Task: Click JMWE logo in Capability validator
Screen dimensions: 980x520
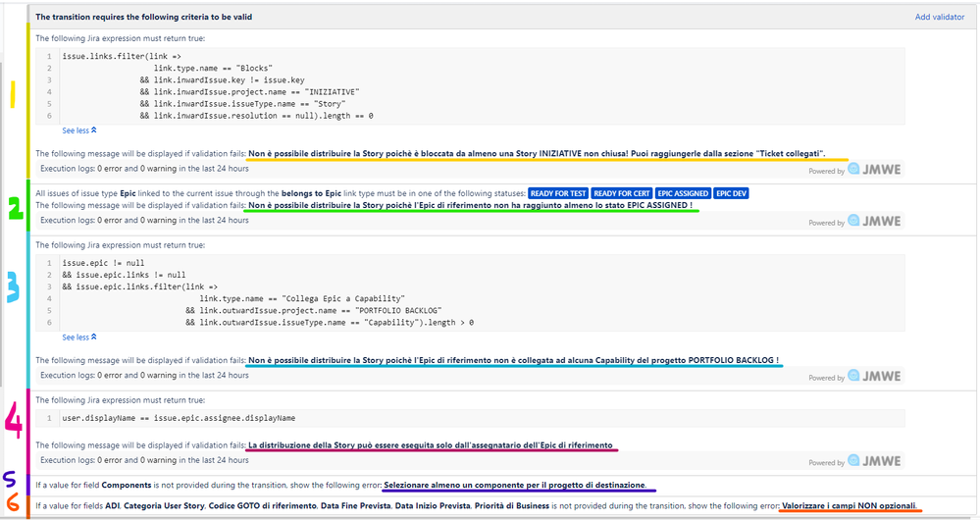Action: (874, 376)
